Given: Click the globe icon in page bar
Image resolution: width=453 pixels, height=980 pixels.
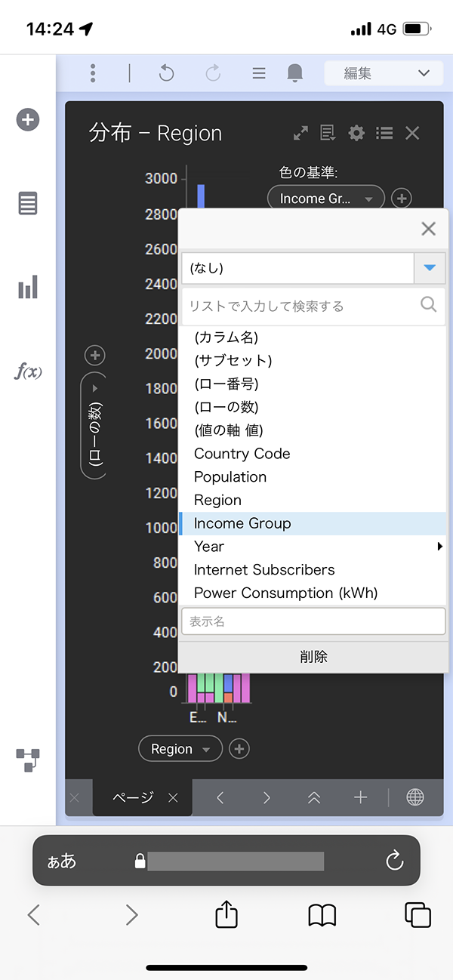Looking at the screenshot, I should (x=414, y=797).
